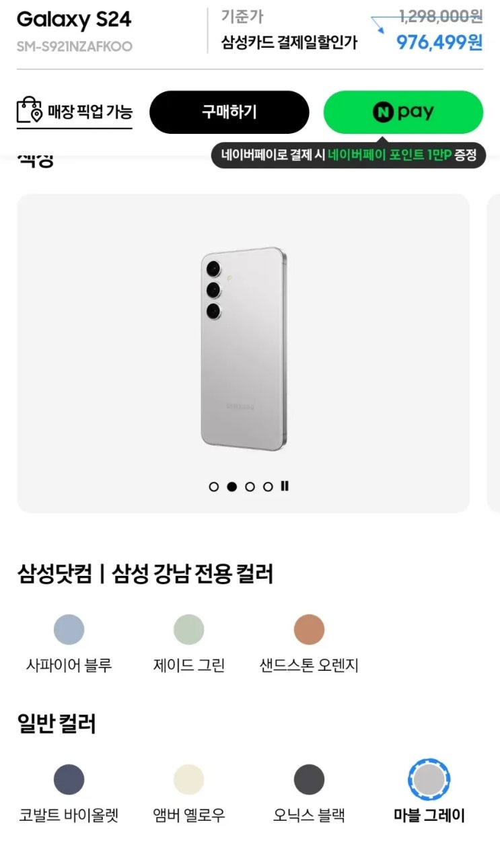Image resolution: width=500 pixels, height=868 pixels.
Task: Click the selected Marble Gray swatch
Action: (x=429, y=780)
